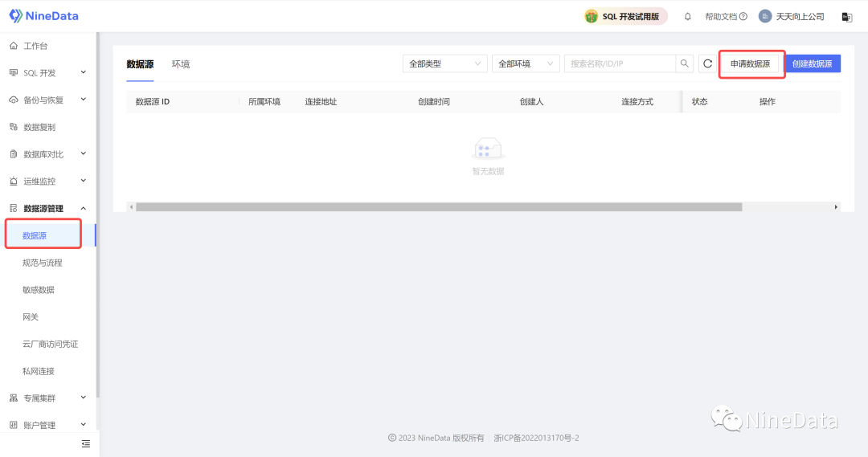Expand the 专属集群 menu chevron
This screenshot has width=868, height=457.
tap(84, 398)
